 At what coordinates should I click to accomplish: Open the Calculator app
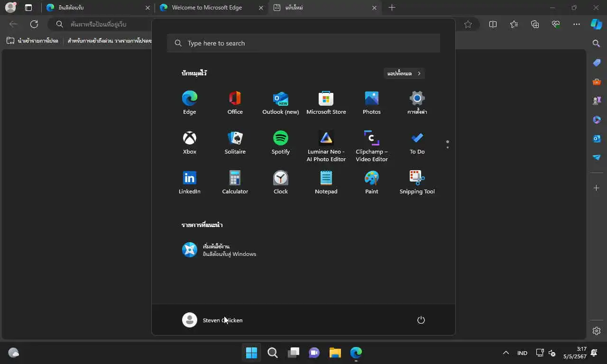(x=235, y=182)
